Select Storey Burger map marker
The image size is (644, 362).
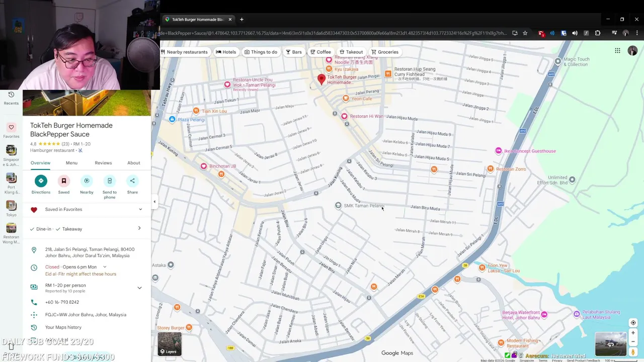(189, 328)
